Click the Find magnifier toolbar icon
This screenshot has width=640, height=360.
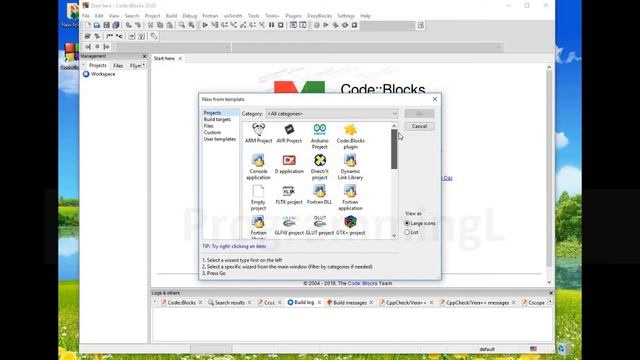click(x=182, y=25)
